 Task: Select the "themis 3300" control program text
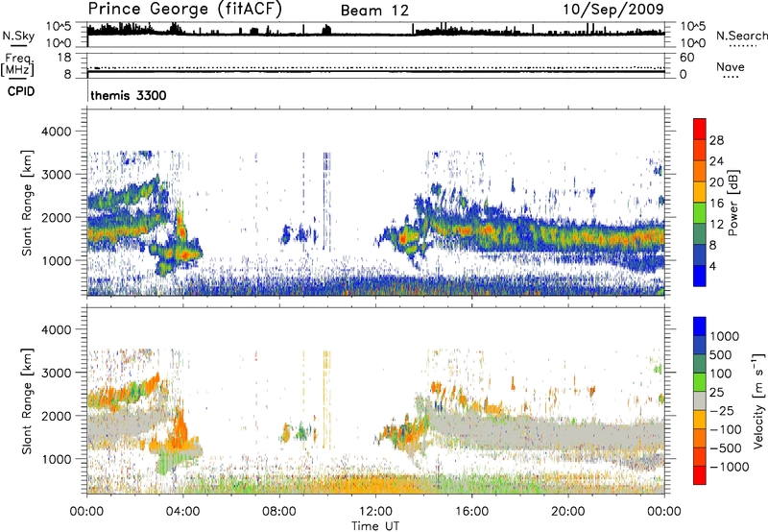[x=129, y=95]
